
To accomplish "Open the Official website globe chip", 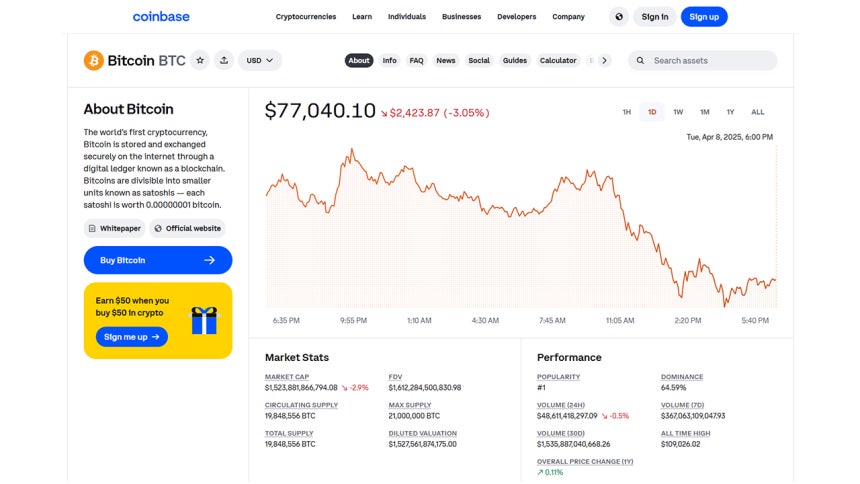I will [x=188, y=228].
